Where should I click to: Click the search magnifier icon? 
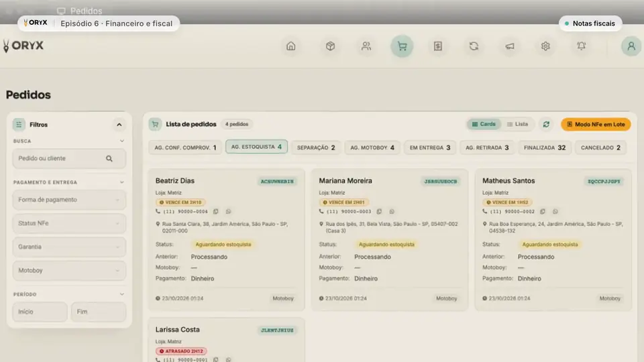[109, 158]
